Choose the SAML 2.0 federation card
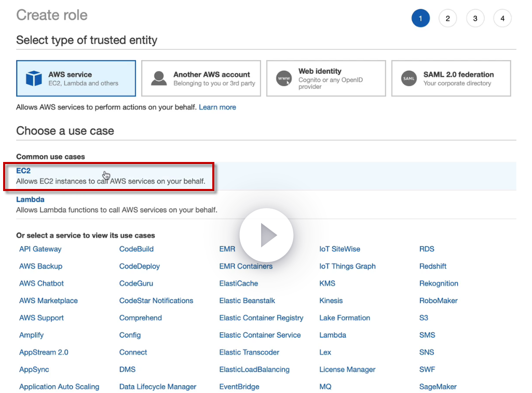 451,78
